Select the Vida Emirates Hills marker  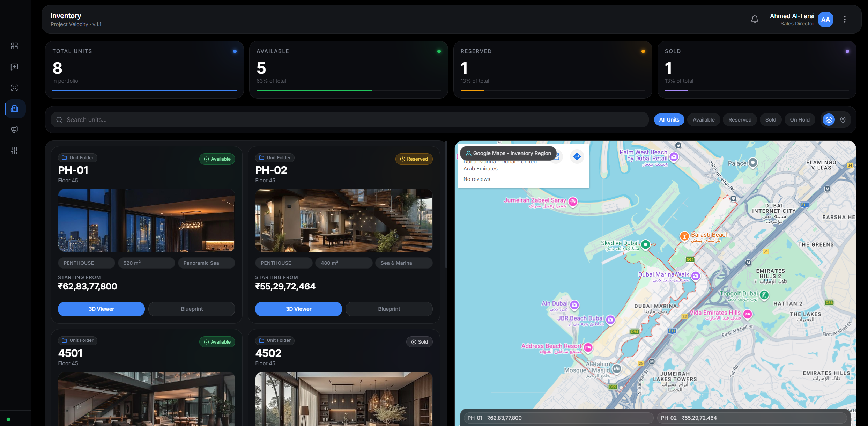click(747, 314)
